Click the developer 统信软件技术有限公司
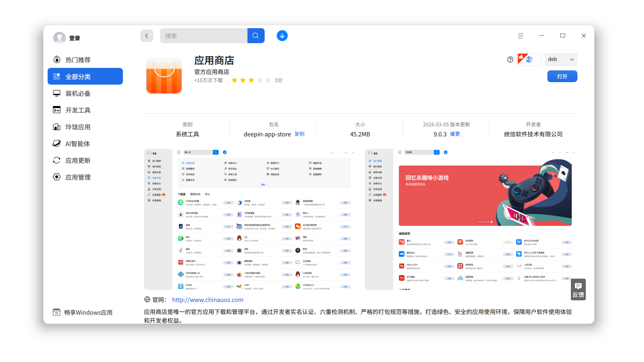This screenshot has height=362, width=644. 533,134
